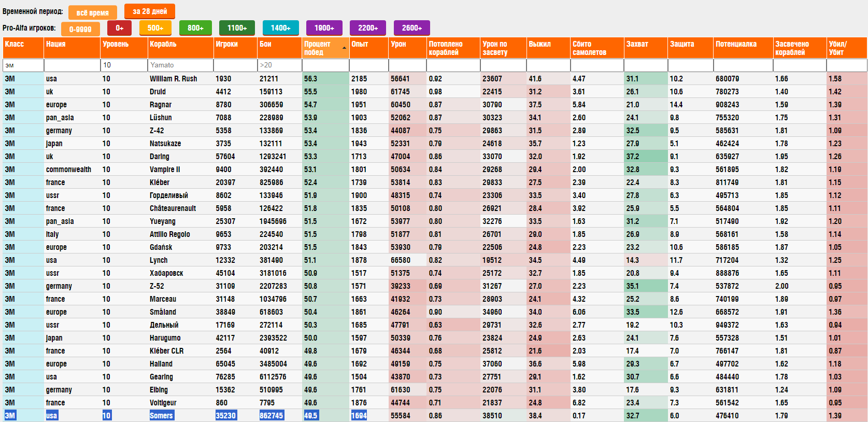The width and height of the screenshot is (868, 422).
Task: Choose the 2200+ rating filter
Action: tap(368, 28)
